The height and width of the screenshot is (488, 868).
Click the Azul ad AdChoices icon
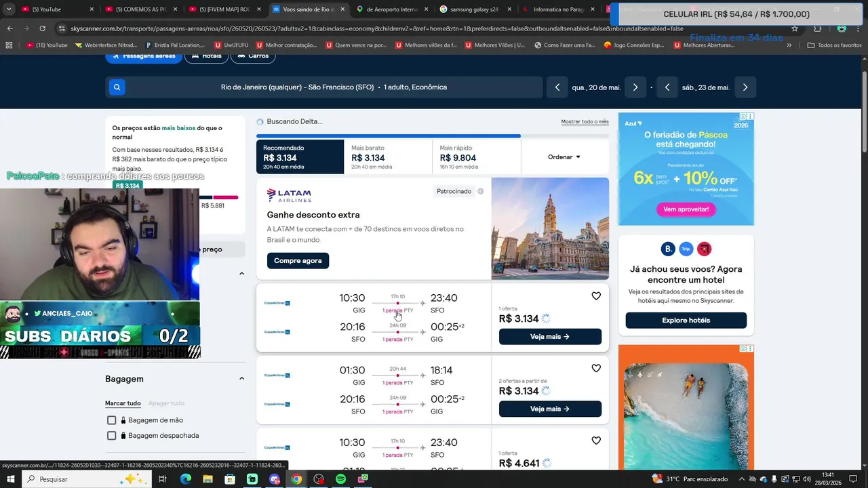(743, 117)
